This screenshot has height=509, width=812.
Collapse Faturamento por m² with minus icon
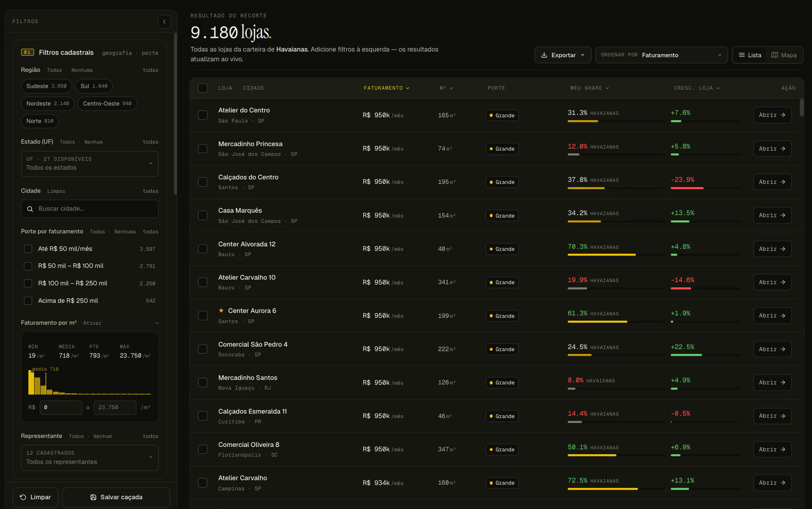[157, 323]
